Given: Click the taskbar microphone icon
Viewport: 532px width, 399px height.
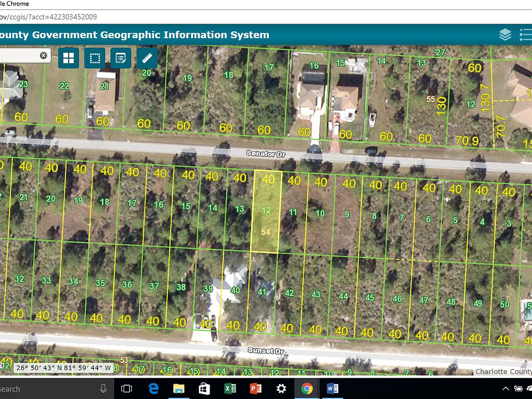Looking at the screenshot, I should 104,389.
